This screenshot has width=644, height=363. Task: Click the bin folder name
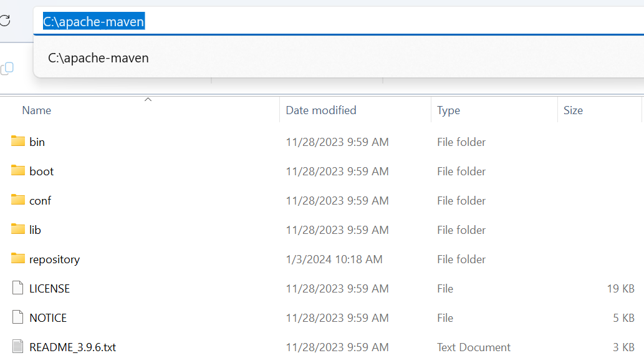[x=37, y=142]
